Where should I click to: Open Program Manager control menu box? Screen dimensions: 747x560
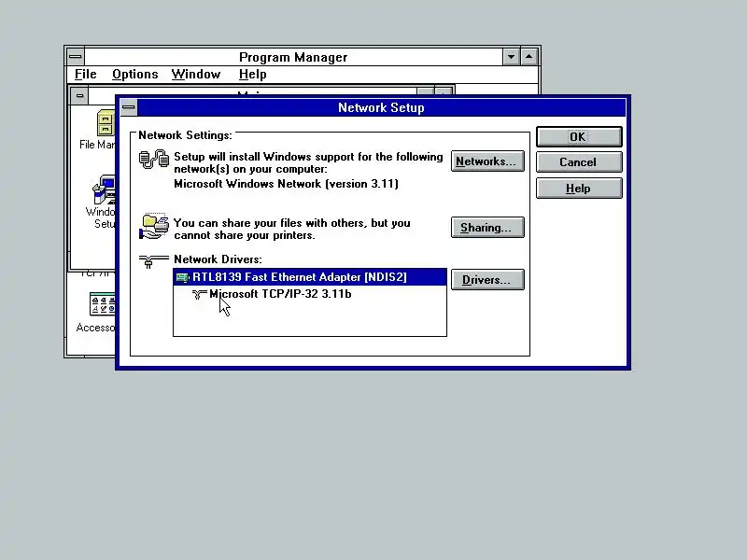76,57
